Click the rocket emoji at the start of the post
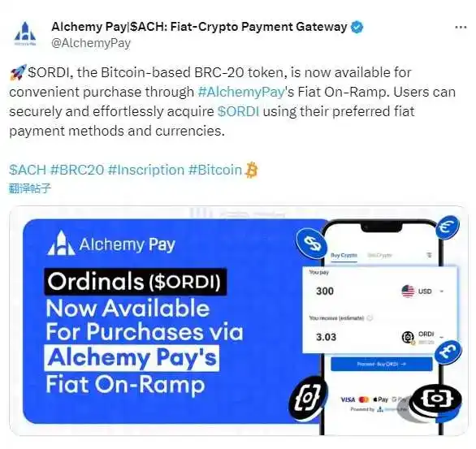 pyautogui.click(x=18, y=72)
